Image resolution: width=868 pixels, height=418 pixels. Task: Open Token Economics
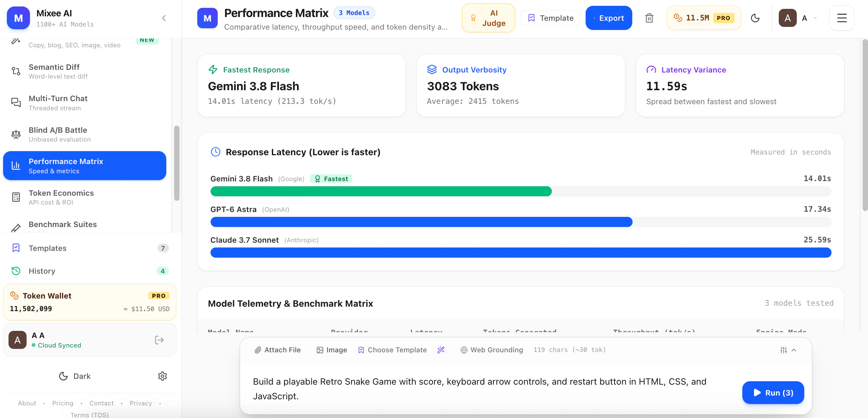[84, 197]
